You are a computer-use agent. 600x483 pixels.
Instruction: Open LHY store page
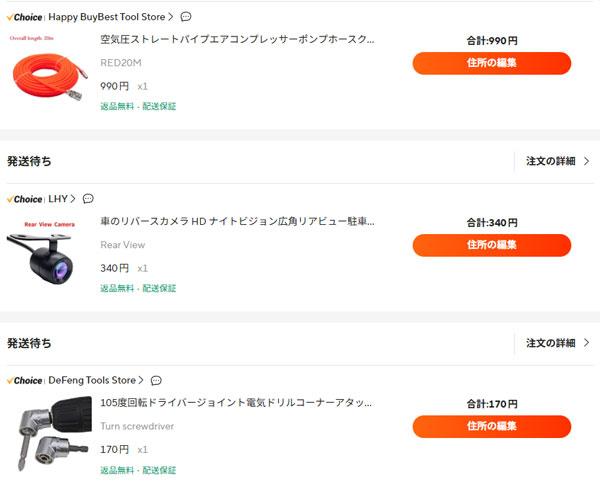[59, 199]
